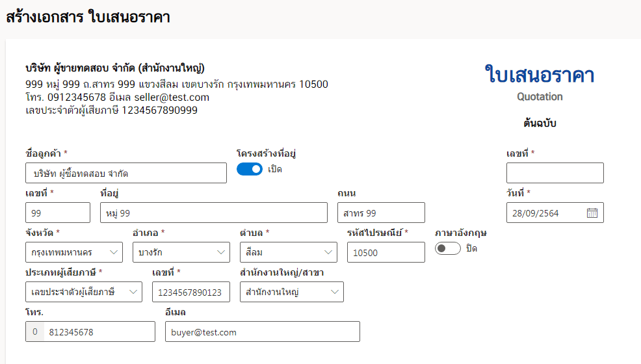Click the อีเมล field buyer@test.com
The height and width of the screenshot is (364, 641).
[x=263, y=331]
